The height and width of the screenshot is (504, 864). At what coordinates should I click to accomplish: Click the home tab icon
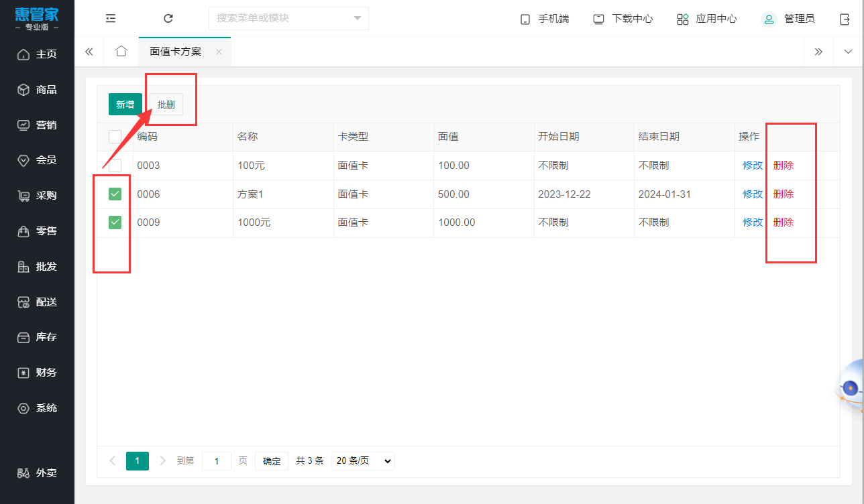click(121, 52)
